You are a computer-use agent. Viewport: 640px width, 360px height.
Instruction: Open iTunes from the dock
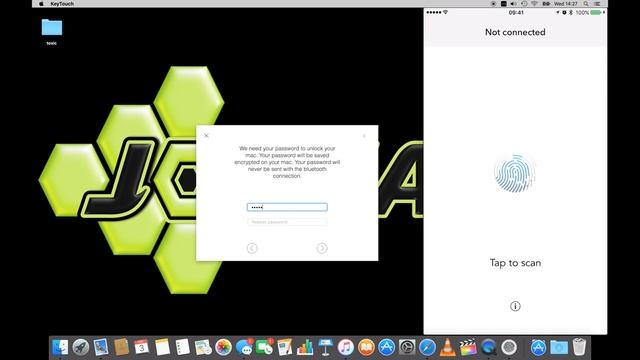pyautogui.click(x=346, y=347)
